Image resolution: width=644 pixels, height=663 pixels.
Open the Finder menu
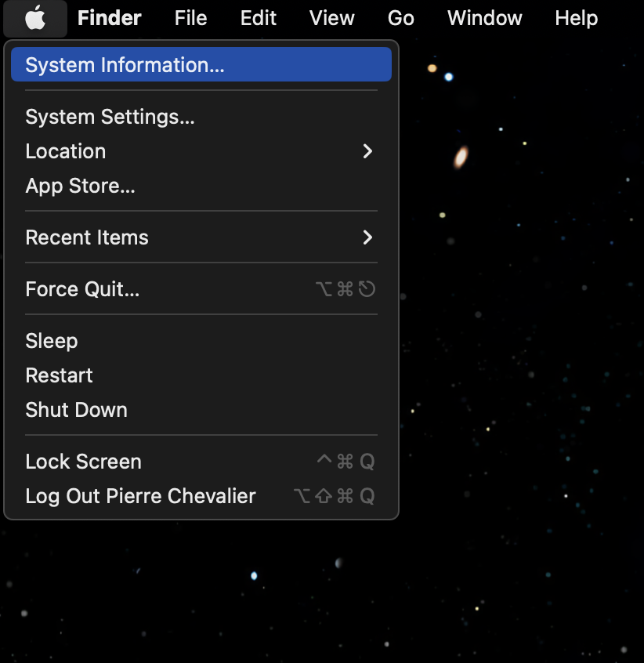point(110,18)
